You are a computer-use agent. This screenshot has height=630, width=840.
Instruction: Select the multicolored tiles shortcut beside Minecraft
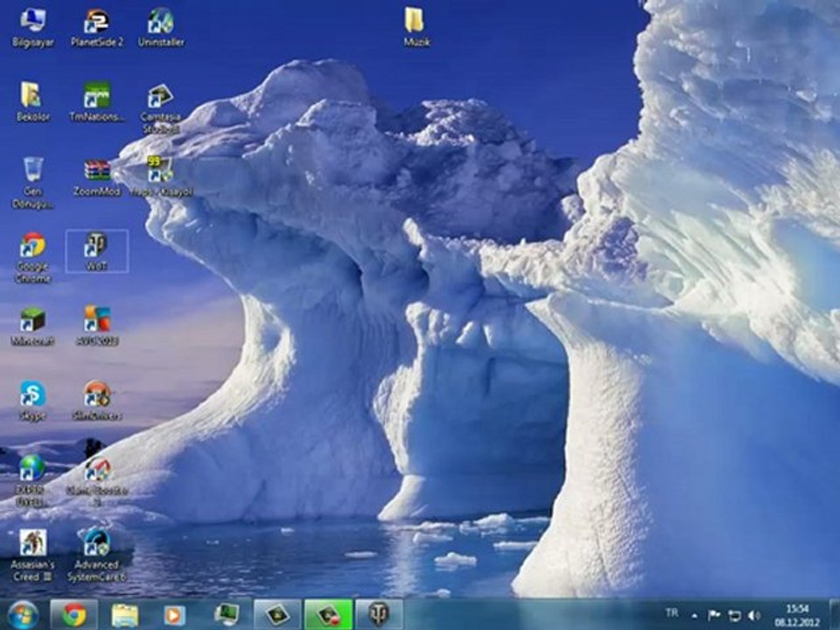click(x=97, y=325)
